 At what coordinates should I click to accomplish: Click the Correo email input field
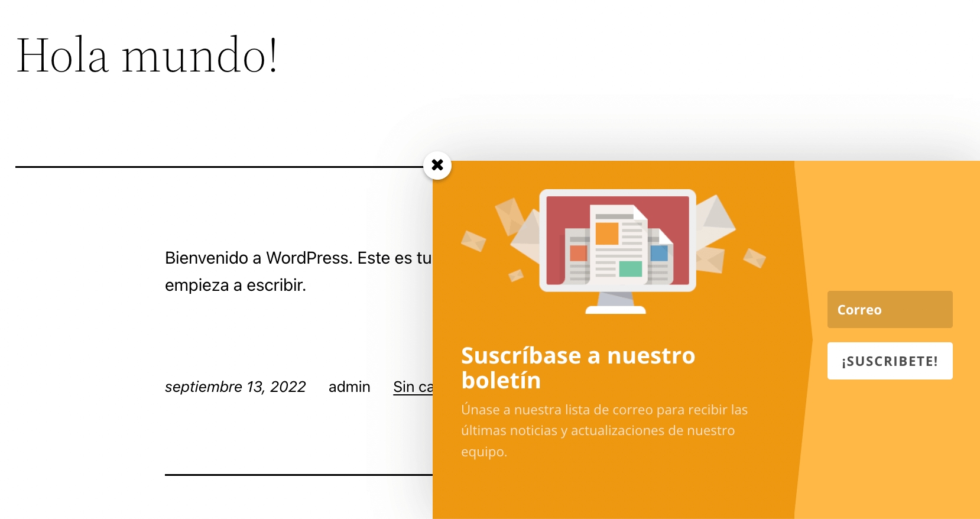pos(890,309)
